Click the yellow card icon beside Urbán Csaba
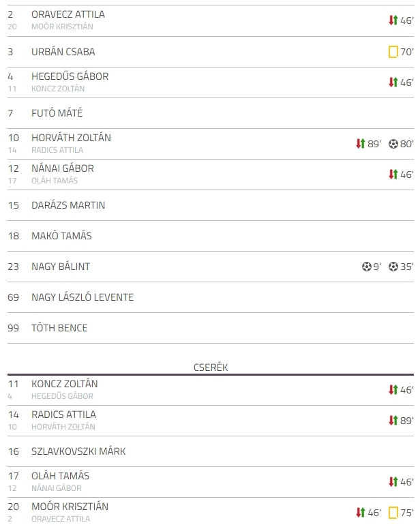 [x=393, y=52]
